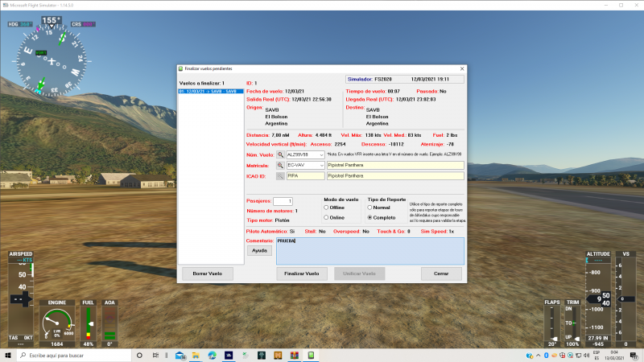Image resolution: width=644 pixels, height=362 pixels.
Task: Click the Cerrar button
Action: click(441, 274)
